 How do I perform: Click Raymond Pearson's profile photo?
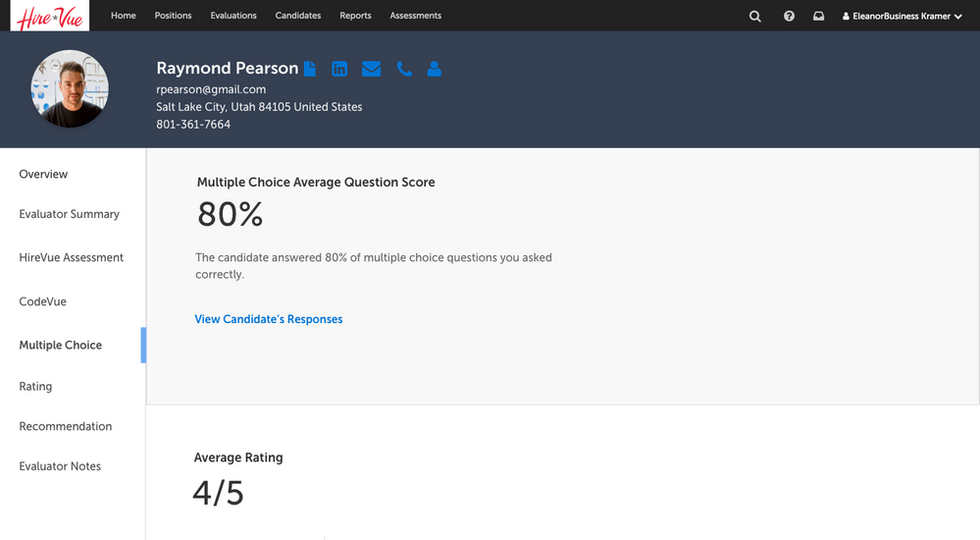pos(70,89)
